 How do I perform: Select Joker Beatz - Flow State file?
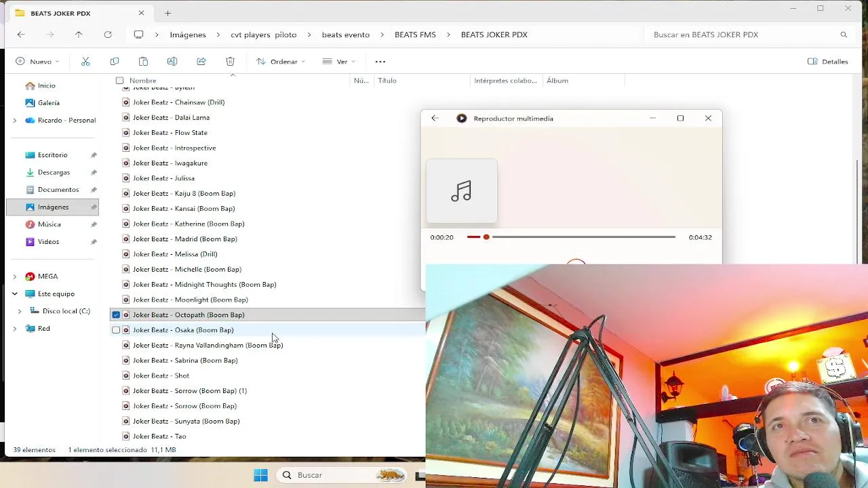tap(170, 133)
